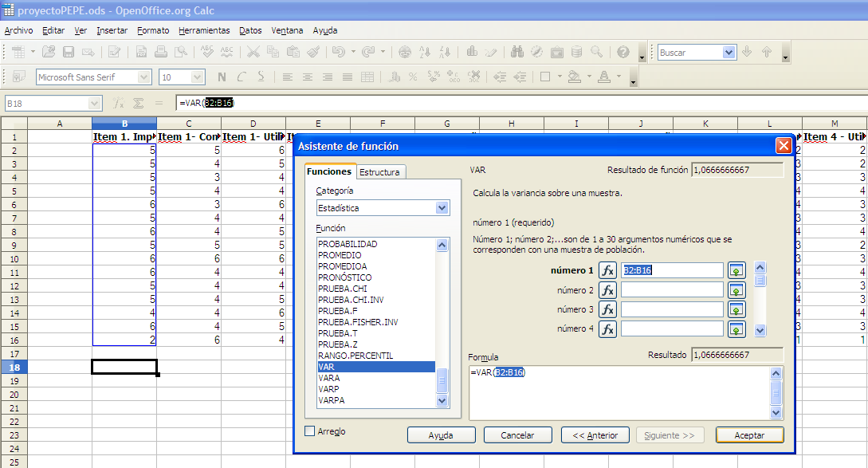This screenshot has height=468, width=868.
Task: Insert a chart with the chart icon
Action: point(472,52)
